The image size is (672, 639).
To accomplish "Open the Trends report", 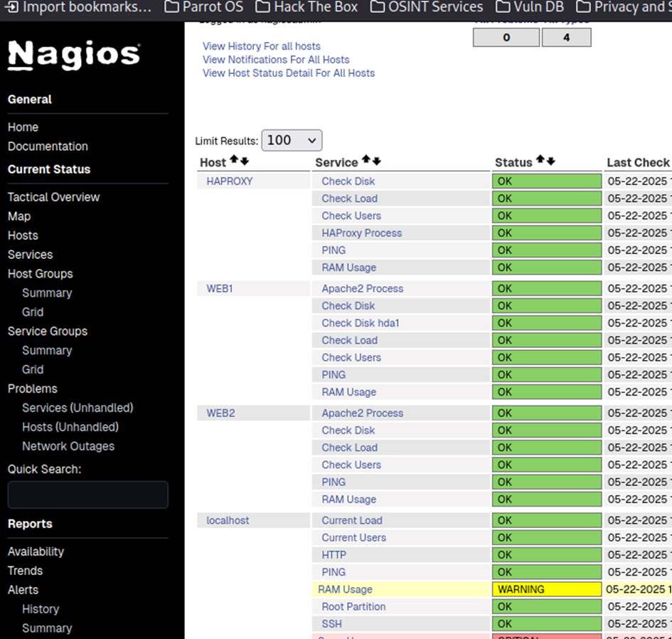I will (x=26, y=571).
